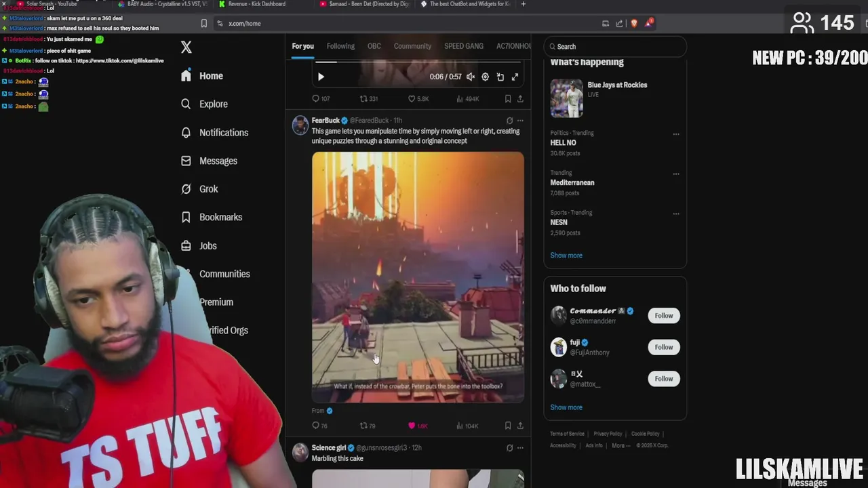Image resolution: width=868 pixels, height=488 pixels.
Task: Unmute the top video's sound
Action: click(470, 77)
